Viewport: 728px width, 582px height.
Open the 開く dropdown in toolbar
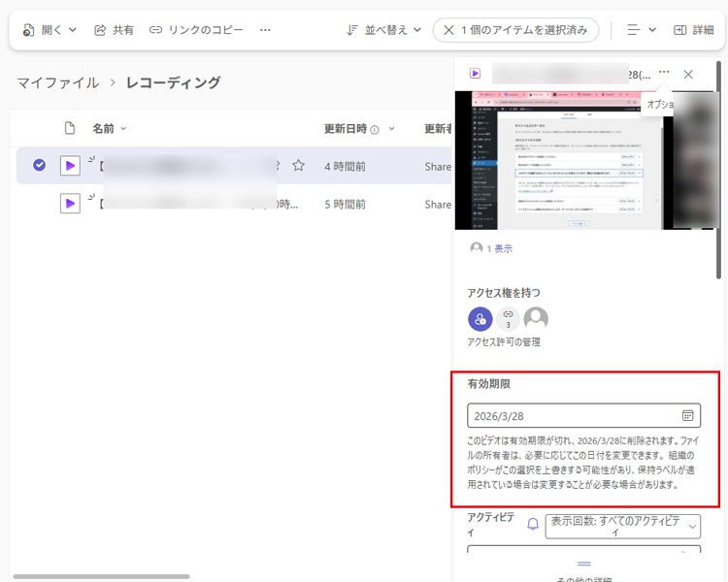click(x=50, y=30)
